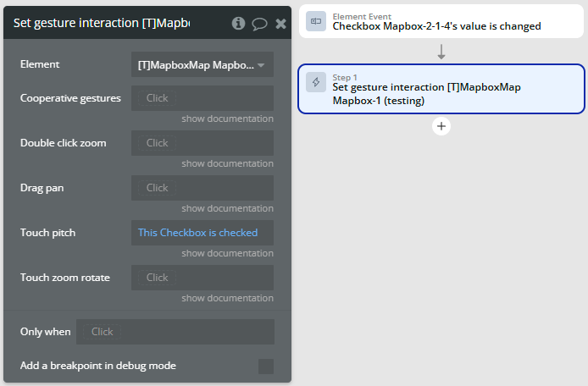Show documentation for Double click zoom

[227, 163]
